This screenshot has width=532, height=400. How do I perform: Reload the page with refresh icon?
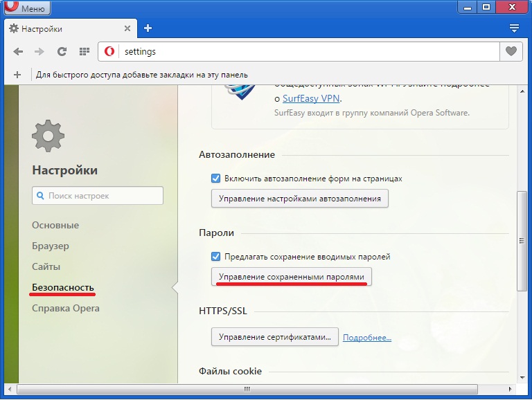tap(62, 52)
